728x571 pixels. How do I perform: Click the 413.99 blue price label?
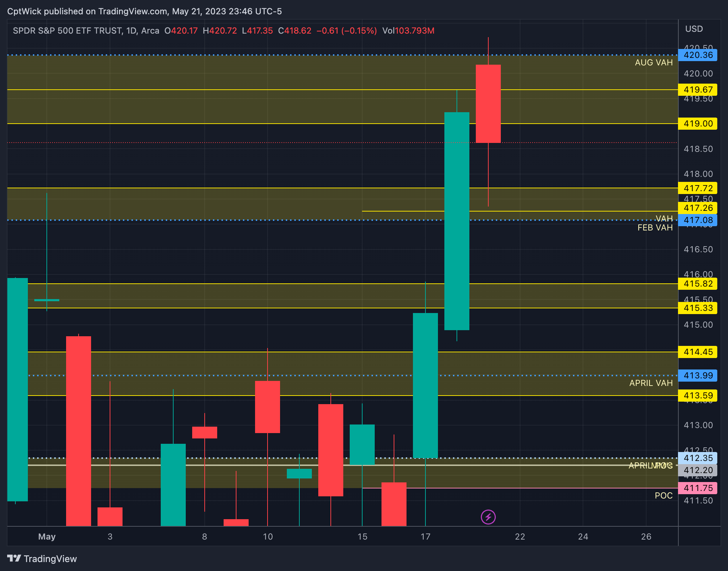pos(698,376)
